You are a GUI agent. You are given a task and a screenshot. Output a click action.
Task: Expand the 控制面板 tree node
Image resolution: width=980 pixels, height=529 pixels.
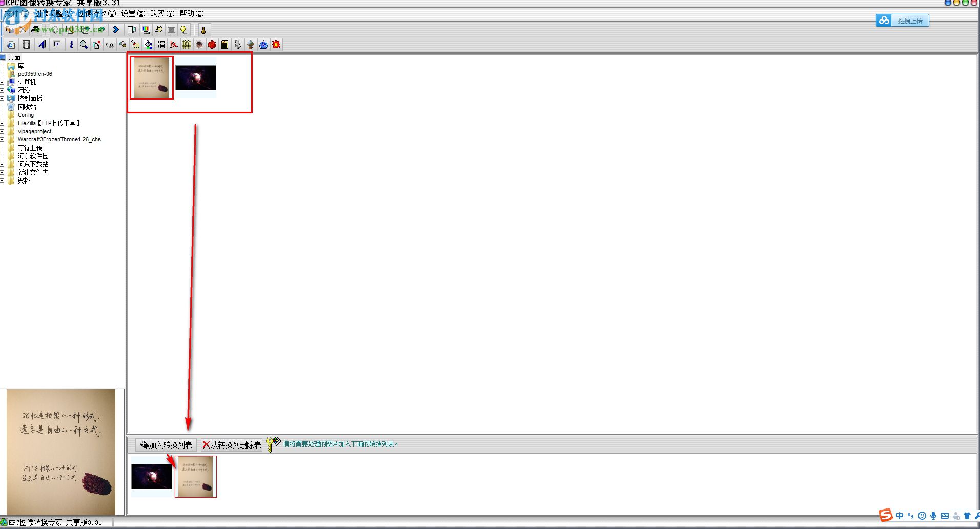3,98
